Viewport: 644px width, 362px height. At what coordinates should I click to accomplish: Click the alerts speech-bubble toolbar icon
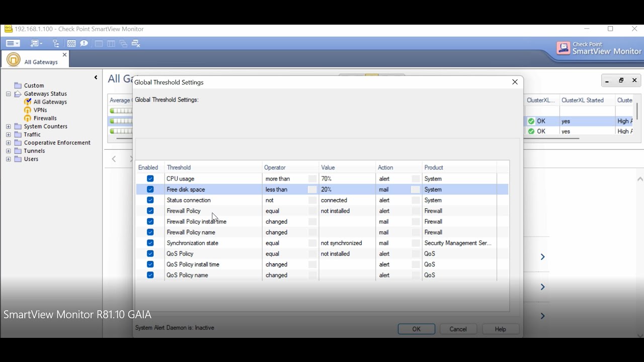pyautogui.click(x=84, y=44)
